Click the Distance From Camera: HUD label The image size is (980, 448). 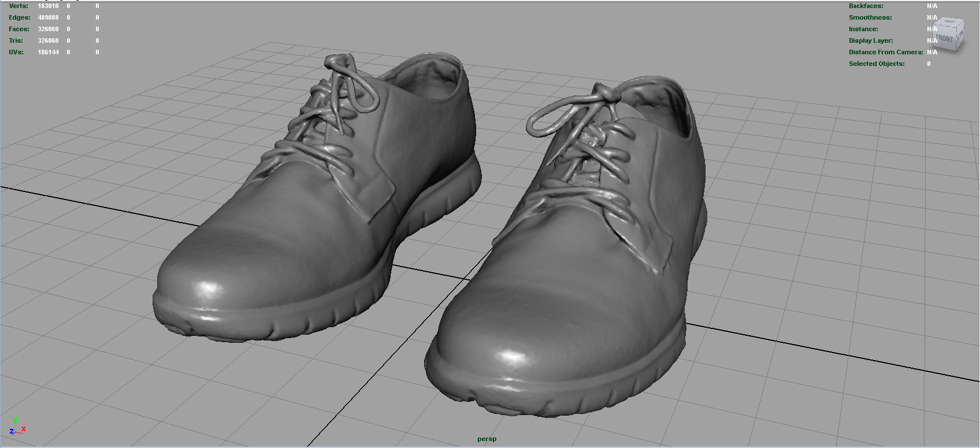click(x=886, y=52)
